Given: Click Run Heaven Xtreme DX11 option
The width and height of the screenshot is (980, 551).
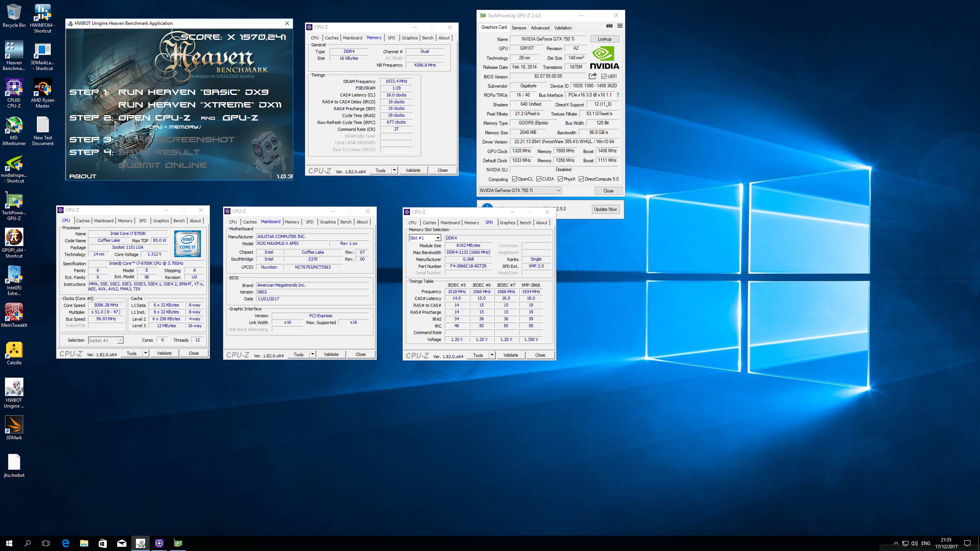Looking at the screenshot, I should (x=199, y=105).
